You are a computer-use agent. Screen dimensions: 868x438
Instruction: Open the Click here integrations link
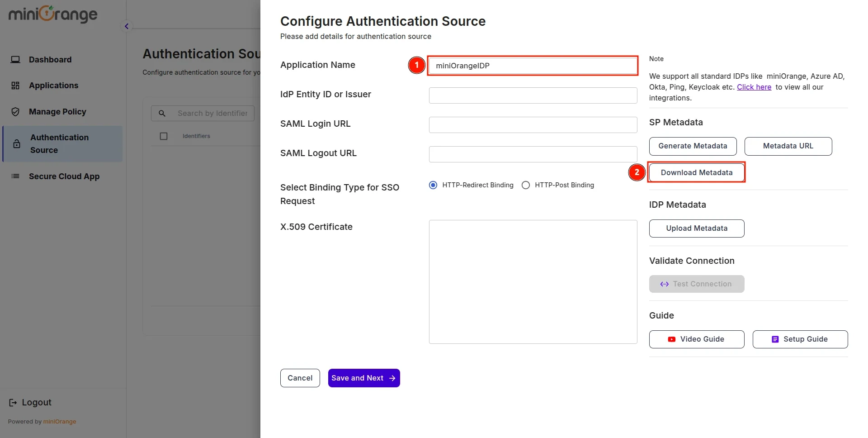(x=754, y=87)
